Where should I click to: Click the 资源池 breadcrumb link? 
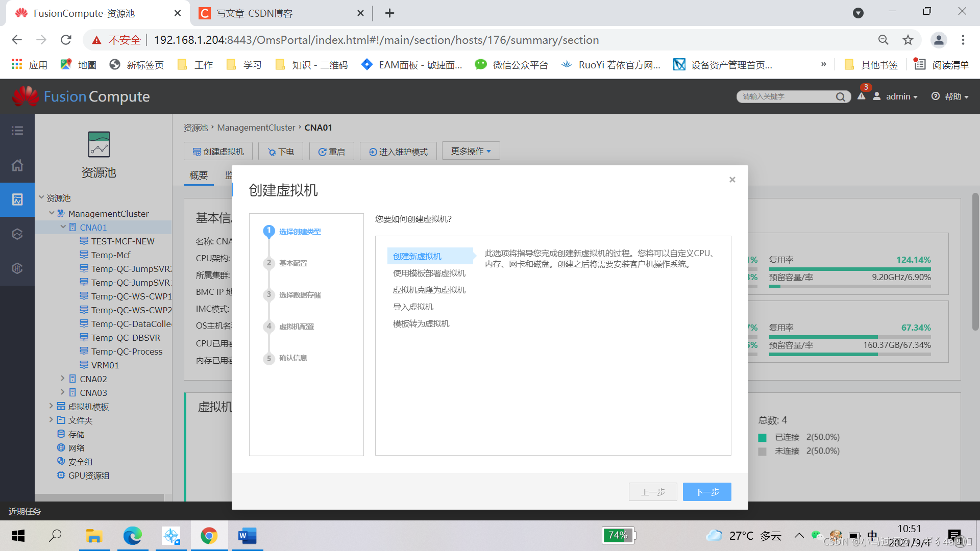(x=195, y=128)
